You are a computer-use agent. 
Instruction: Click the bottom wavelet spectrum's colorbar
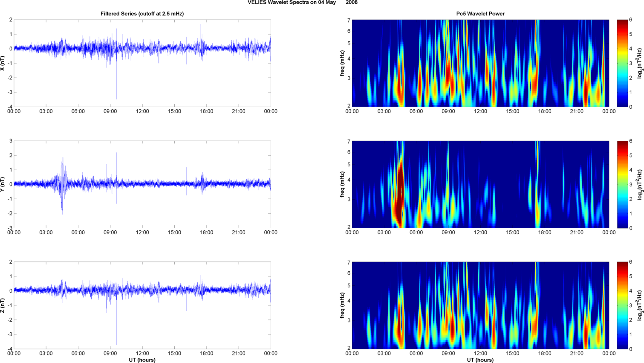pos(622,305)
